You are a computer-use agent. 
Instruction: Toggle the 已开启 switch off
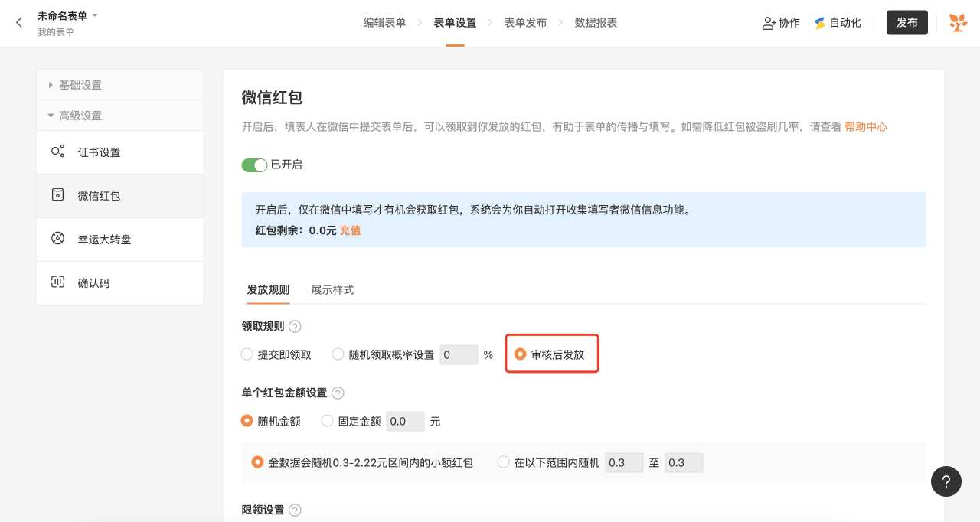(254, 165)
